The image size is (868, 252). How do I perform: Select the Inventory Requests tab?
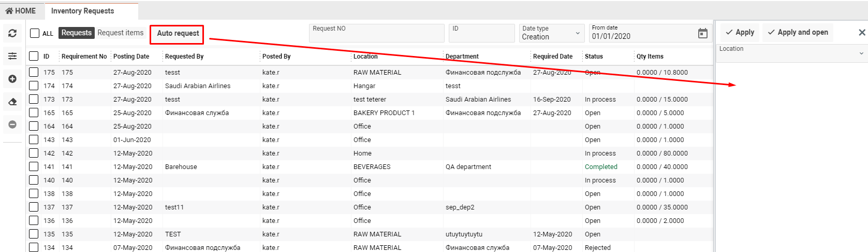[83, 11]
